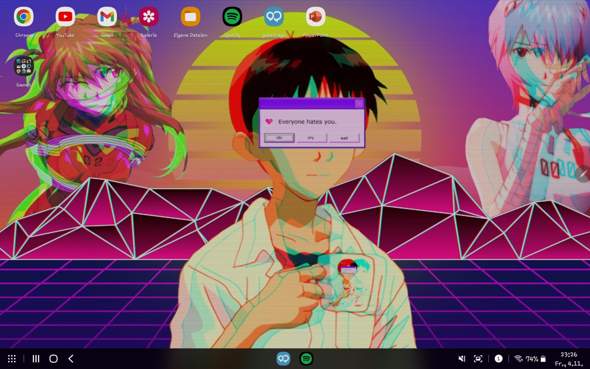
Task: Launch the YouTube app icon
Action: click(x=65, y=17)
